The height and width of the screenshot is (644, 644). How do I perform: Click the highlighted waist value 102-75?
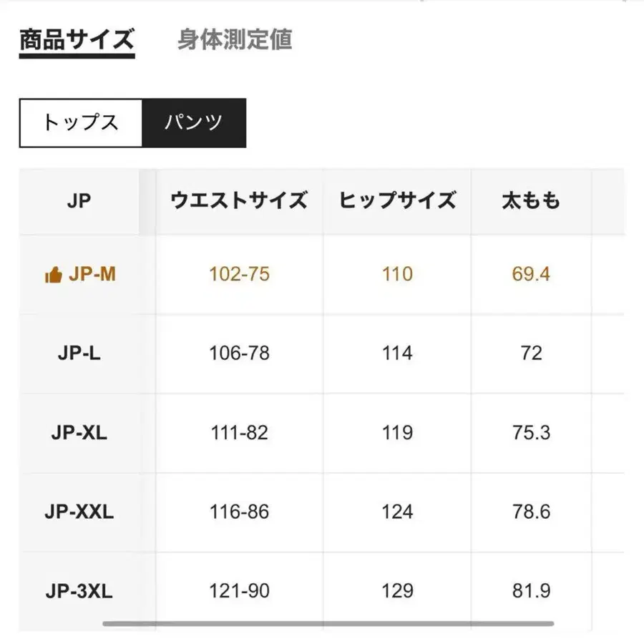point(239,273)
